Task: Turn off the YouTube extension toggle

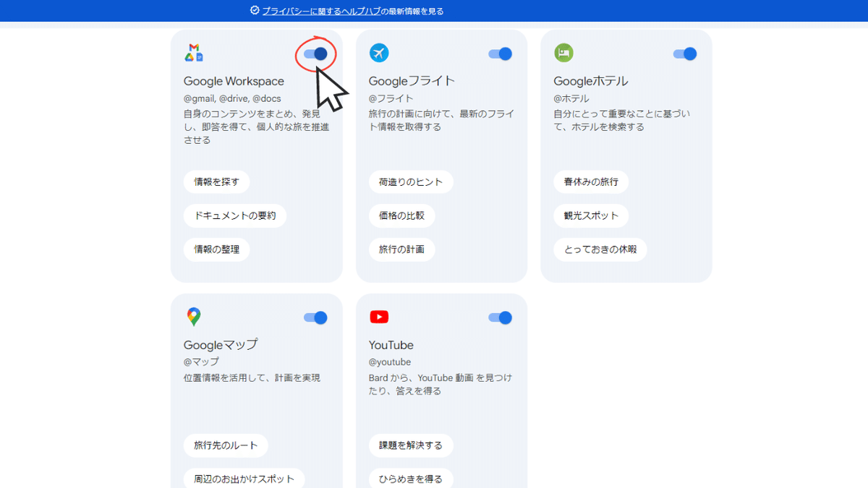Action: 501,317
